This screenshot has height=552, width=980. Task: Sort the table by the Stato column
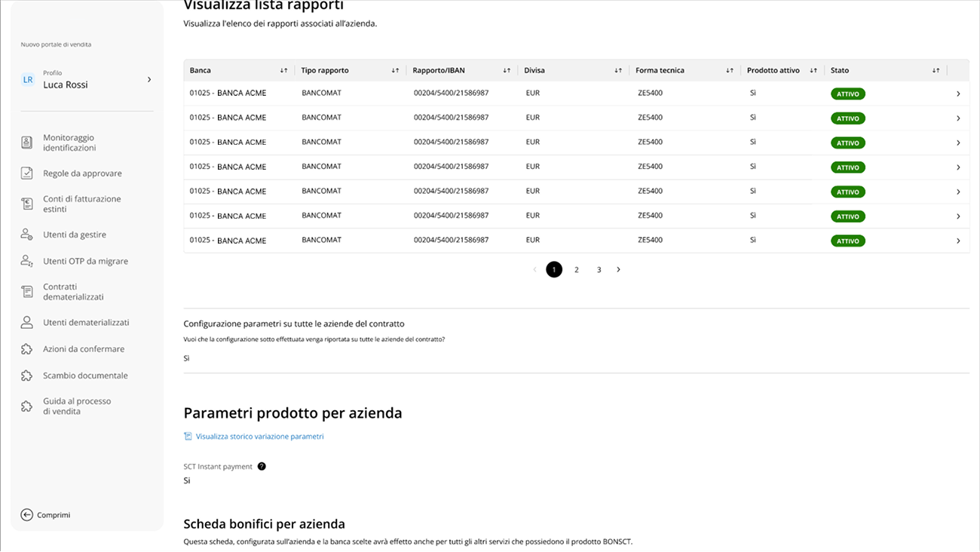(x=936, y=70)
